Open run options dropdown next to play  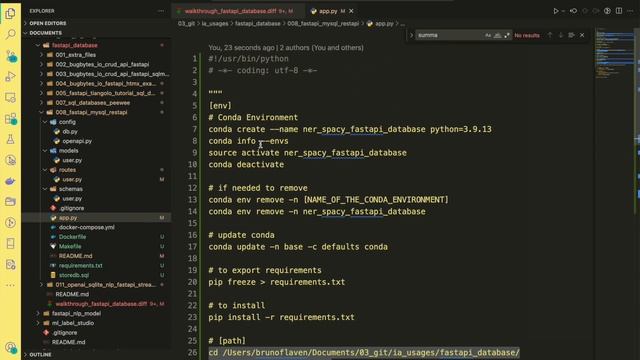[x=563, y=11]
